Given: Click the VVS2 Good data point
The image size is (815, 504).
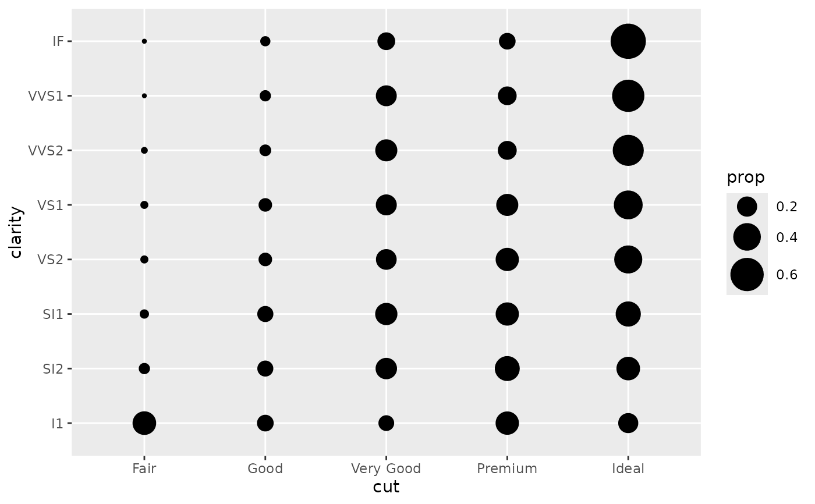Looking at the screenshot, I should (265, 150).
